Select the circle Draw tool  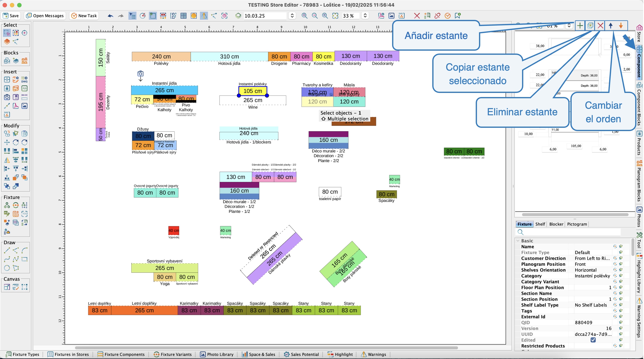coord(7,268)
